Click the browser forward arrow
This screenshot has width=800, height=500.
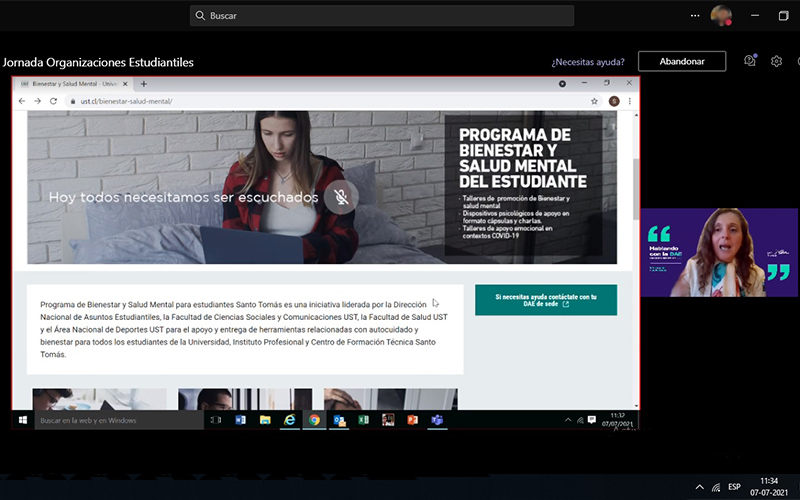pyautogui.click(x=37, y=101)
